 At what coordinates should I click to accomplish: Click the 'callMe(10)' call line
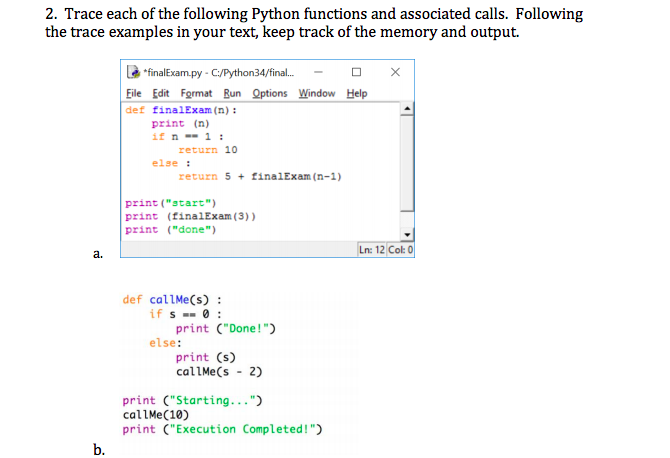coord(156,415)
